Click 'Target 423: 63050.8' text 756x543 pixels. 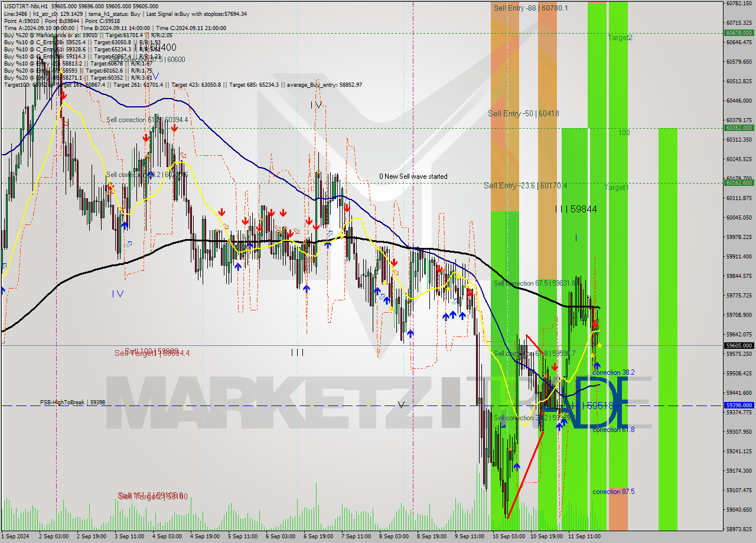point(197,84)
